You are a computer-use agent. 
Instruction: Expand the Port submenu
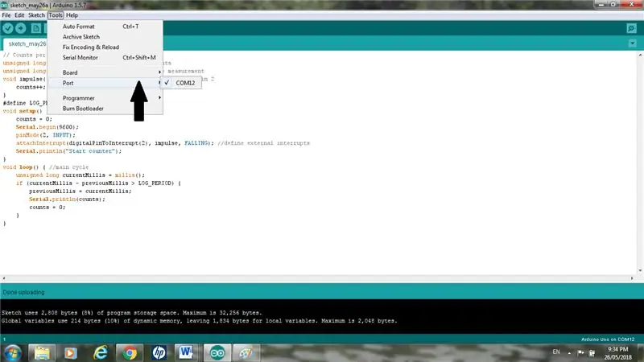click(x=105, y=83)
